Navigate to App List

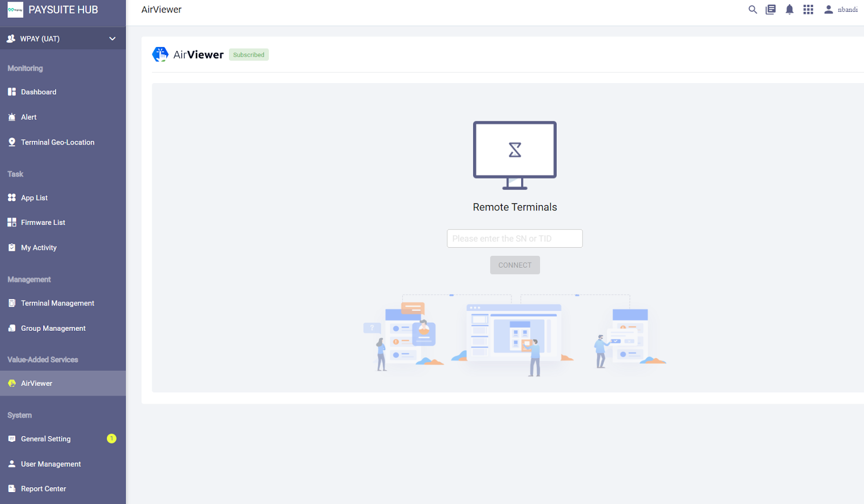click(63, 197)
